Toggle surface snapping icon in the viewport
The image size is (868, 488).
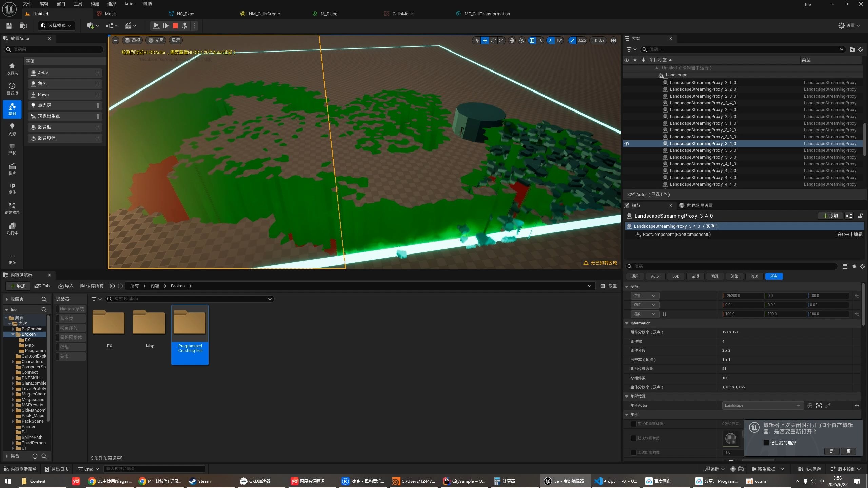pos(521,40)
